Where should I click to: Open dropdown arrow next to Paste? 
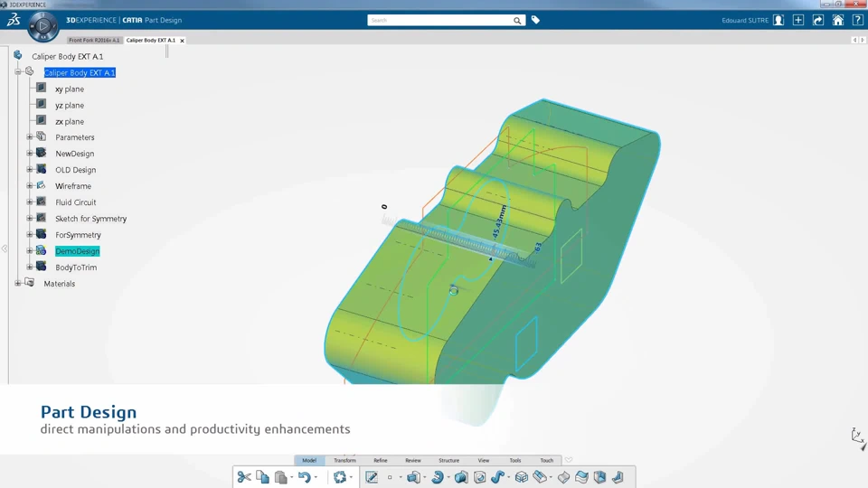(292, 477)
